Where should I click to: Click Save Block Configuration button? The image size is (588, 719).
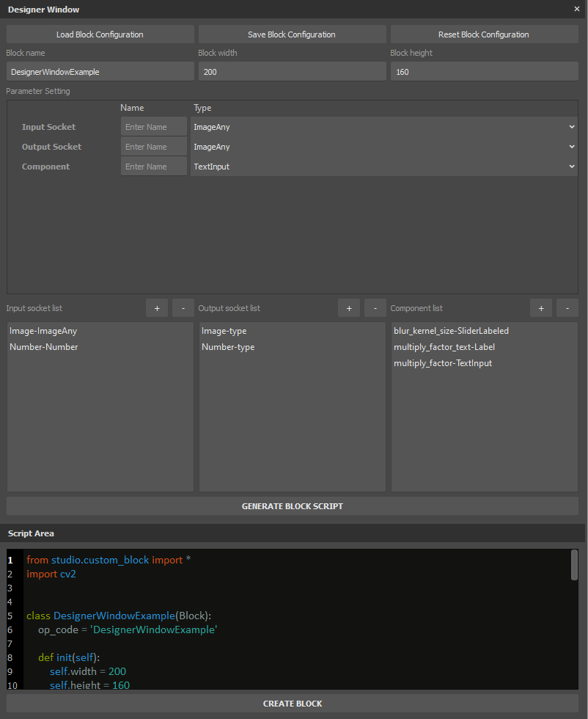click(x=292, y=34)
